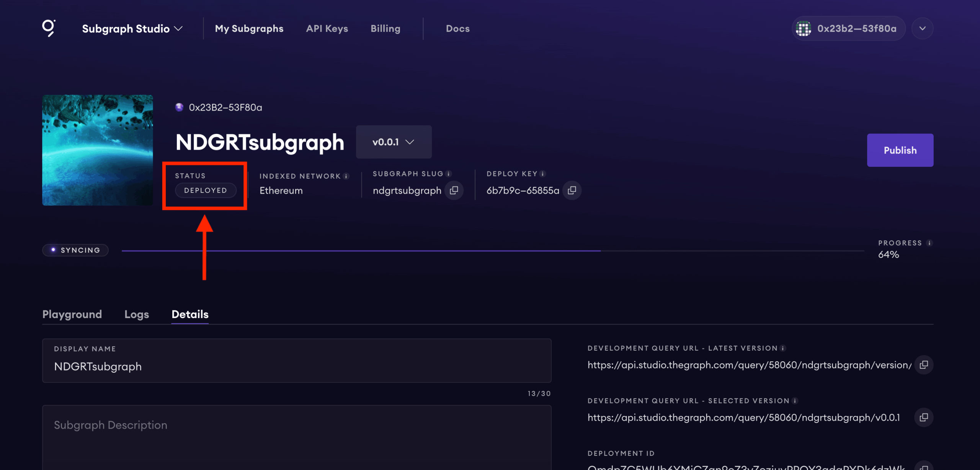Image resolution: width=980 pixels, height=470 pixels.
Task: Click the Ethereum network value
Action: (281, 191)
